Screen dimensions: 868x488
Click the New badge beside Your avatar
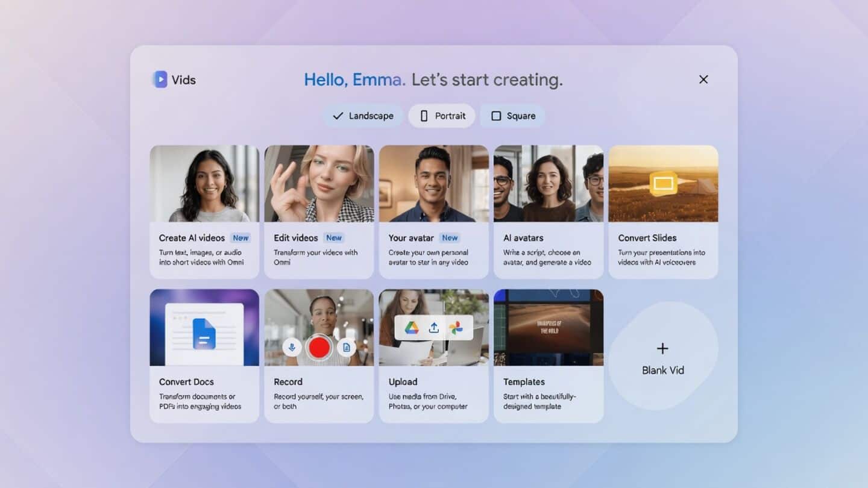450,238
